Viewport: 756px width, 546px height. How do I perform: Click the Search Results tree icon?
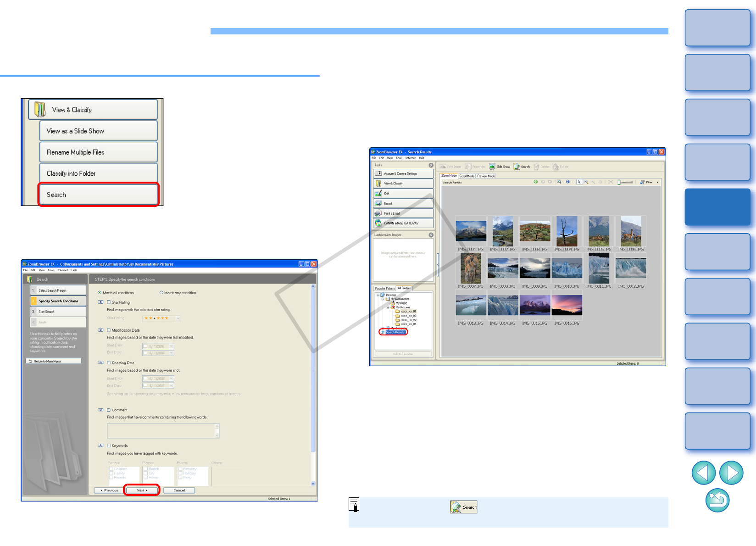[x=383, y=332]
